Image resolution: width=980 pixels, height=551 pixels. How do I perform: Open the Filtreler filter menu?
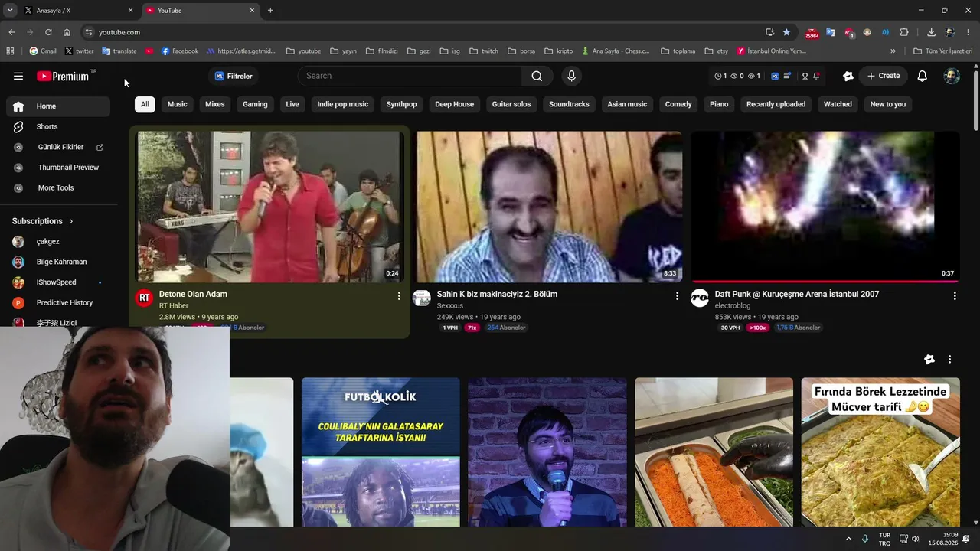point(234,76)
